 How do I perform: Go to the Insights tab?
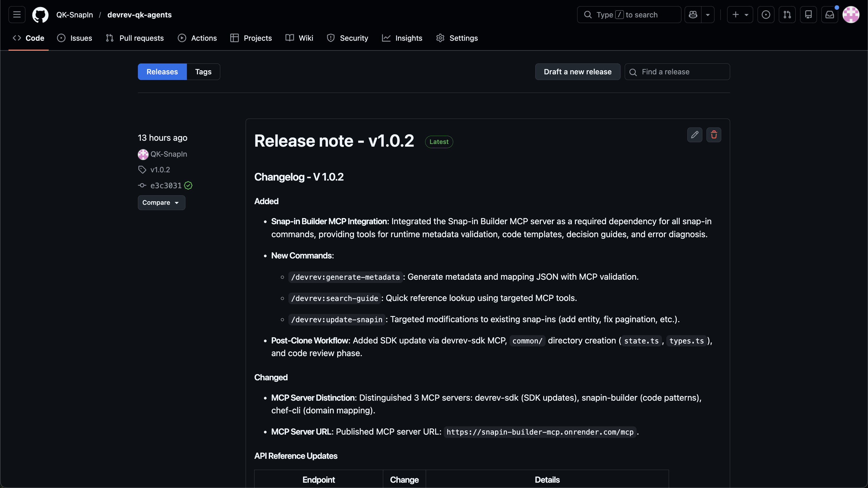click(402, 38)
